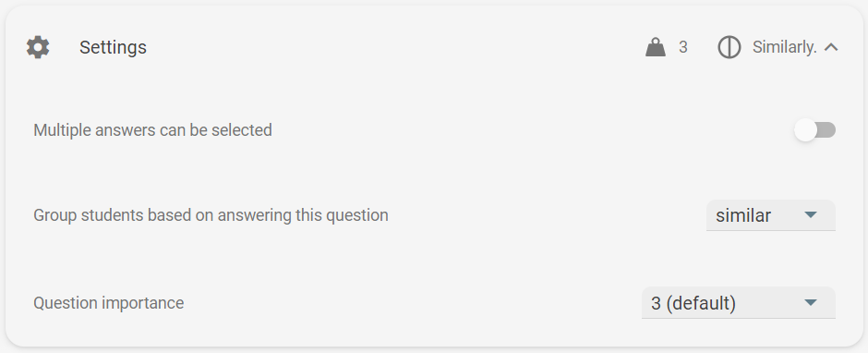Open the "similar" grouping dropdown
The width and height of the screenshot is (868, 353).
point(770,215)
